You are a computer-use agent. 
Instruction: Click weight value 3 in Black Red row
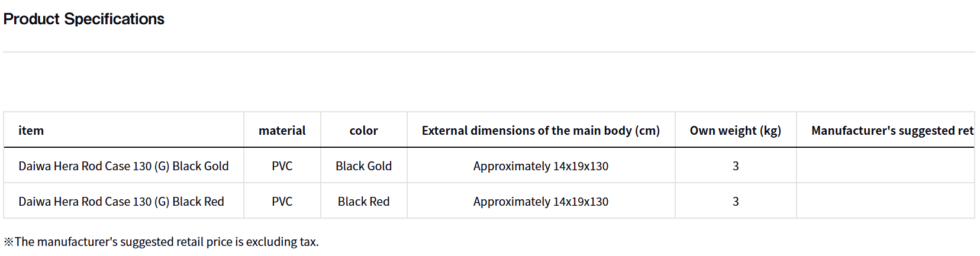coord(736,202)
